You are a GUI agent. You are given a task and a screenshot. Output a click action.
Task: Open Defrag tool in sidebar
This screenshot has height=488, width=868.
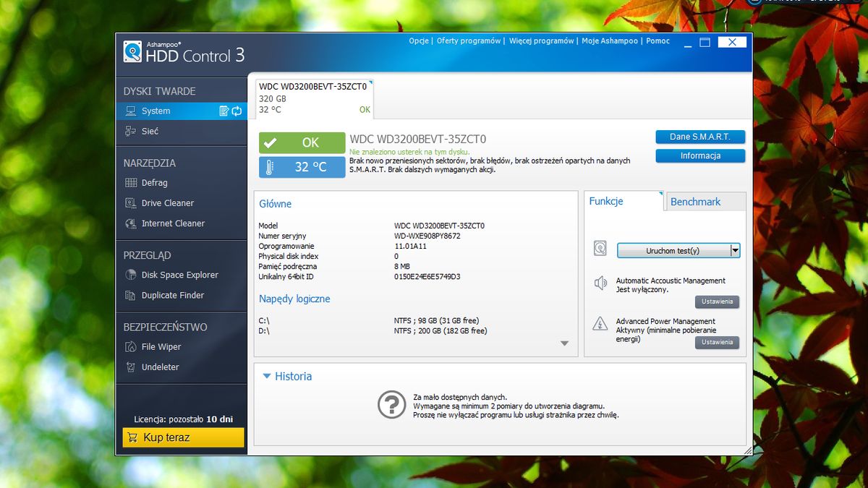pos(154,183)
